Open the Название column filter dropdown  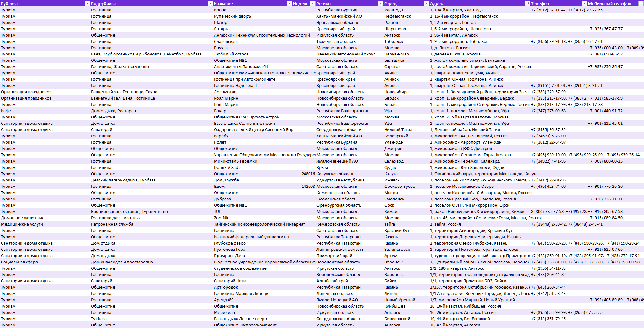289,3
